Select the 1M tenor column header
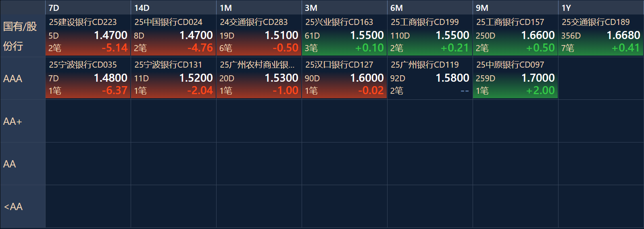The width and height of the screenshot is (644, 229). click(259, 8)
